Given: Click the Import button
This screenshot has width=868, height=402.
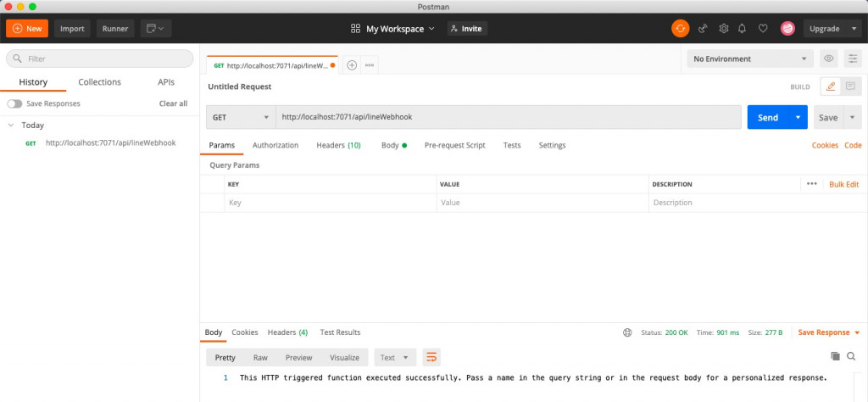Looking at the screenshot, I should tap(72, 28).
